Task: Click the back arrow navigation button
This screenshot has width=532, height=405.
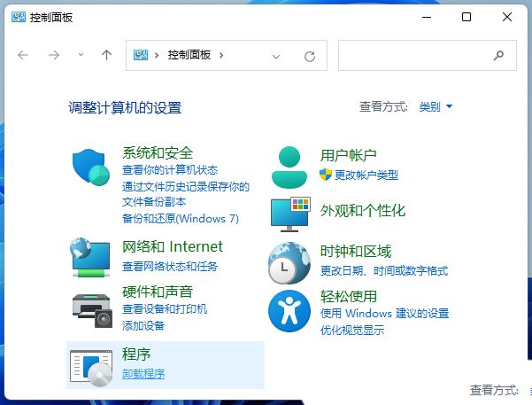Action: pos(23,55)
